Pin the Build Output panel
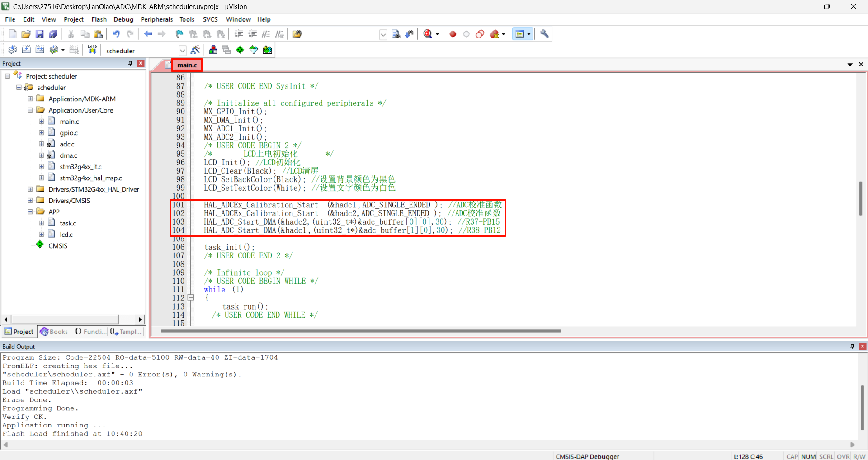This screenshot has width=868, height=460. (x=852, y=346)
